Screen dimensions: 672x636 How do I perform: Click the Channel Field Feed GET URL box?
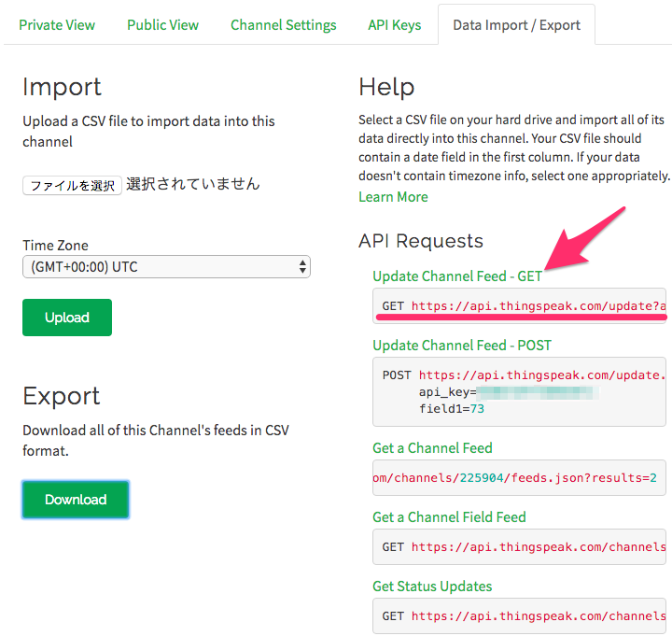coord(519,546)
